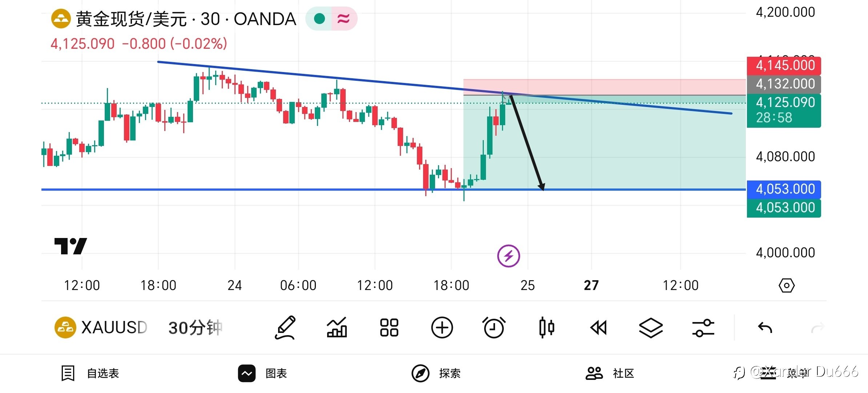The height and width of the screenshot is (393, 868).
Task: Start bar replay with the rewind icon
Action: pos(599,327)
